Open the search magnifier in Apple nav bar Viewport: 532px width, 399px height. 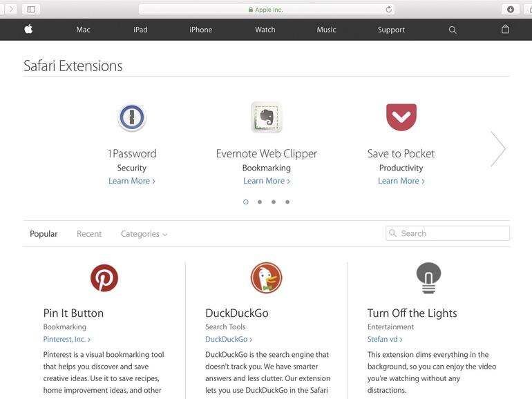point(453,30)
